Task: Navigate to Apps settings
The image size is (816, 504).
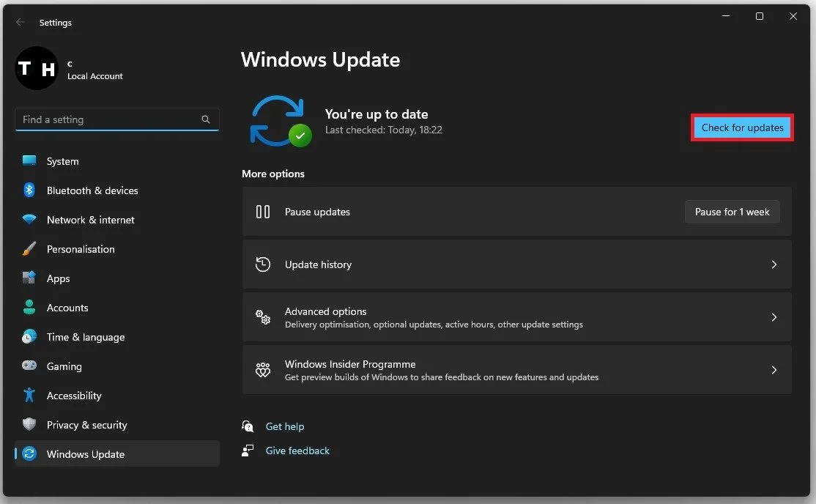Action: pyautogui.click(x=117, y=278)
